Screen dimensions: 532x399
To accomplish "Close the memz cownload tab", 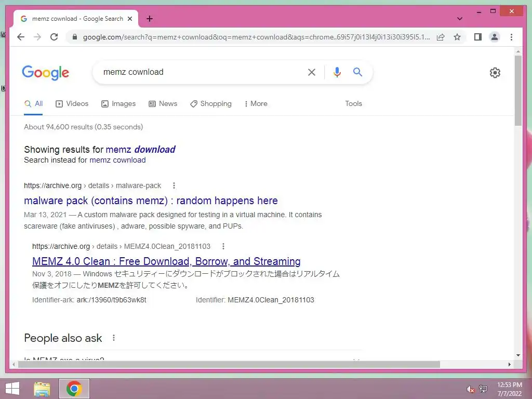I will coord(129,19).
